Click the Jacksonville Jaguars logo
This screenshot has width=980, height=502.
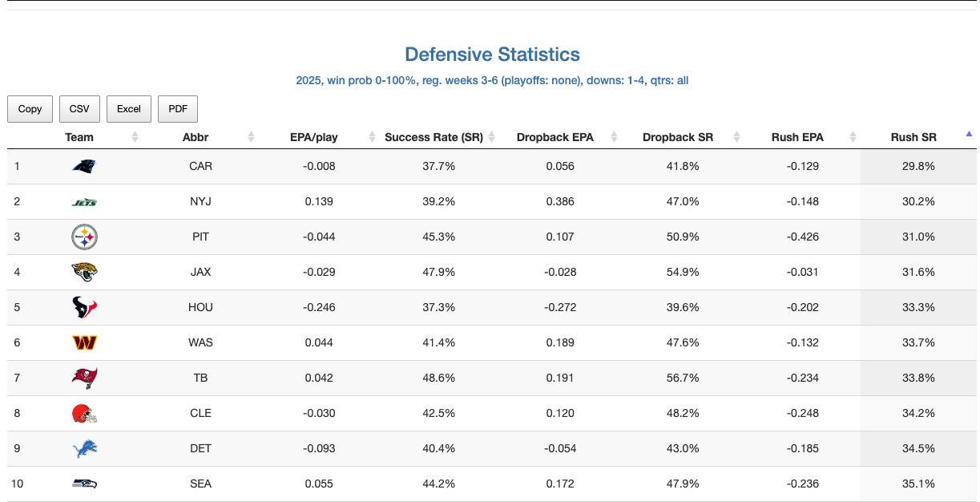(84, 272)
